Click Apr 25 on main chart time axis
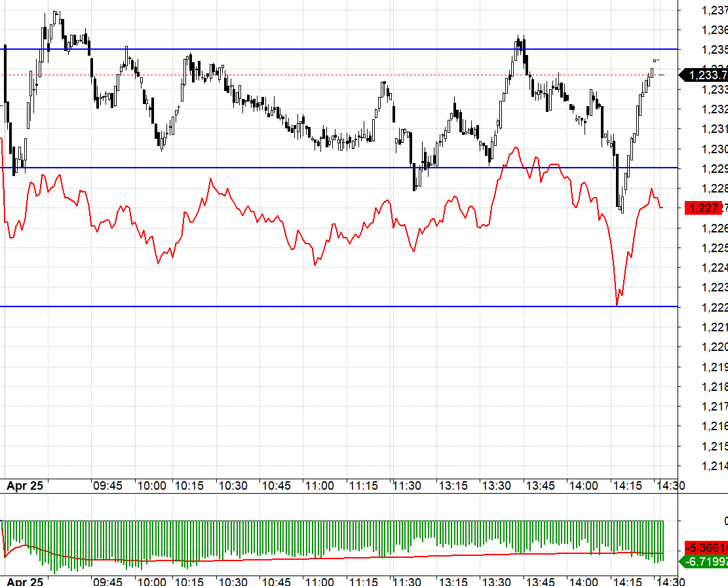Viewport: 728px width, 586px height. [25, 486]
